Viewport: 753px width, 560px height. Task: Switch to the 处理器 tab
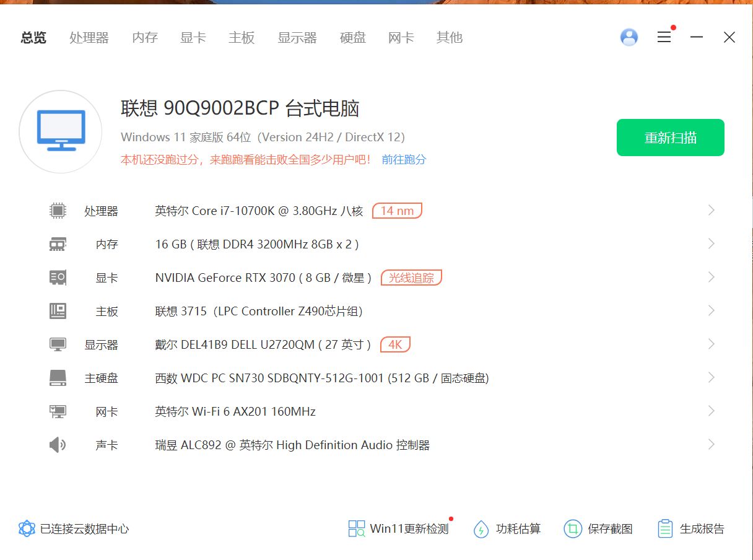[x=89, y=38]
